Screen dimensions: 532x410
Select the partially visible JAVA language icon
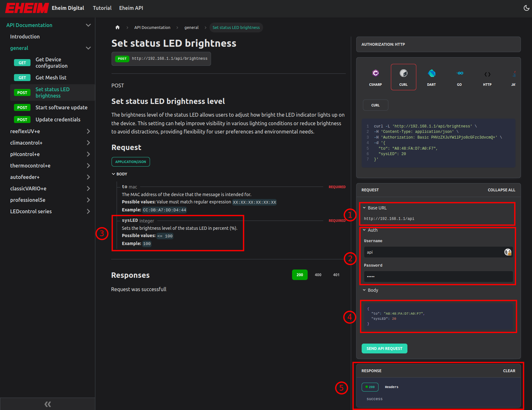(x=513, y=77)
